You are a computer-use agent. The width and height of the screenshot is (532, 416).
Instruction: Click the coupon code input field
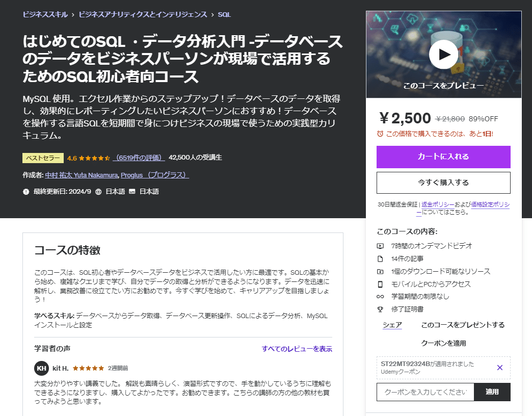[x=425, y=392]
